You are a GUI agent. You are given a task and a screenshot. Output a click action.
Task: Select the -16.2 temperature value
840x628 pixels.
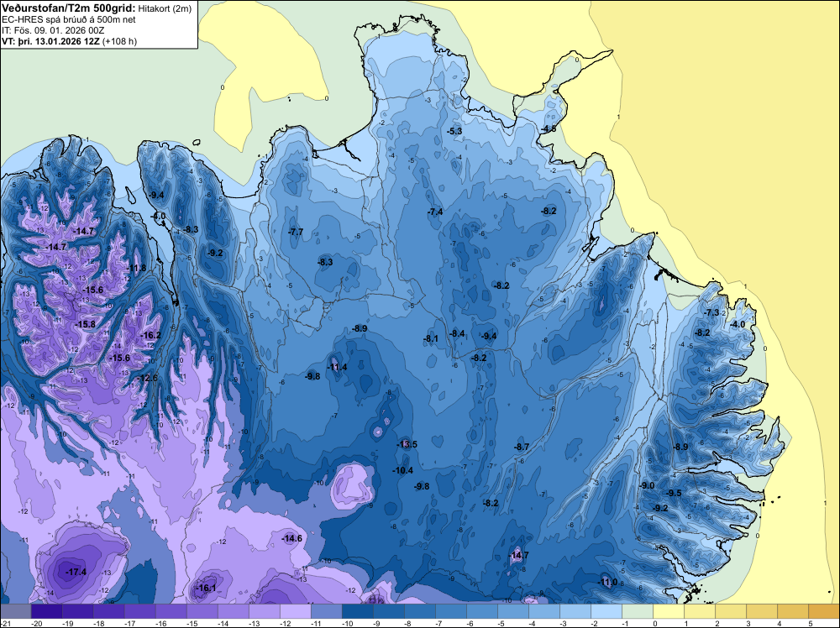(x=150, y=335)
